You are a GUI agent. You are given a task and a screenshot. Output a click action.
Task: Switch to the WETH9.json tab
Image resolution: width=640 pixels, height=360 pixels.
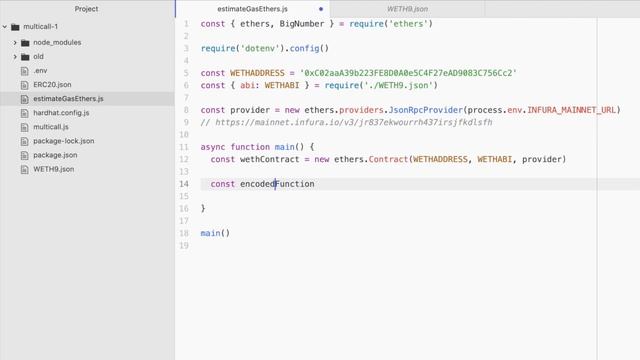(407, 9)
